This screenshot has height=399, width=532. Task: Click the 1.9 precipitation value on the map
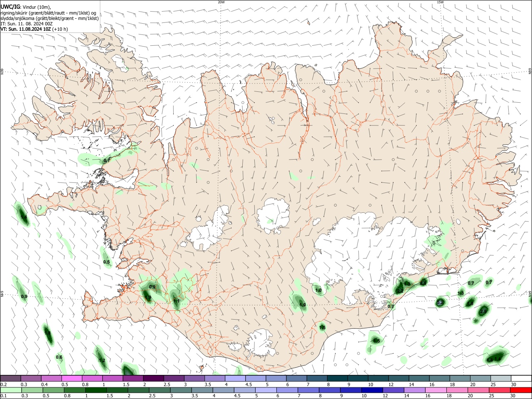[148, 297]
